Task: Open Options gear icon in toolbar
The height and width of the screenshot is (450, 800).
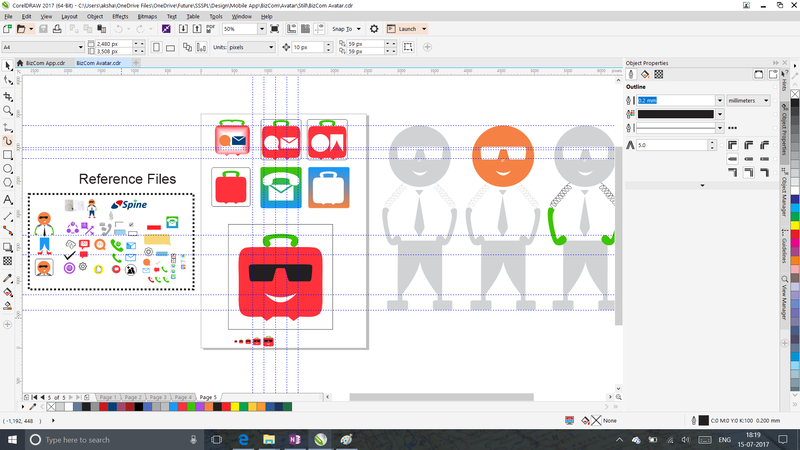Action: pyautogui.click(x=374, y=29)
